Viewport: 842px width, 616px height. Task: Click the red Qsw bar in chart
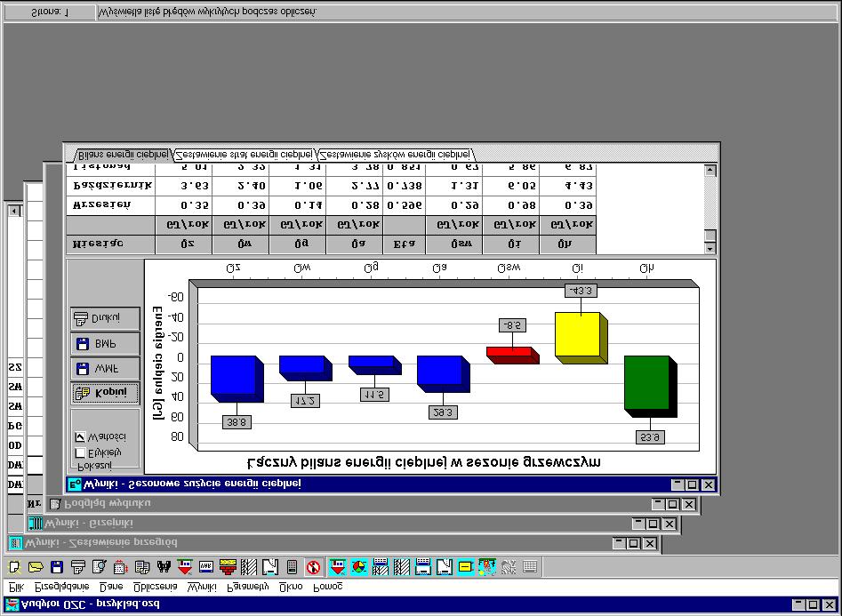pos(512,355)
